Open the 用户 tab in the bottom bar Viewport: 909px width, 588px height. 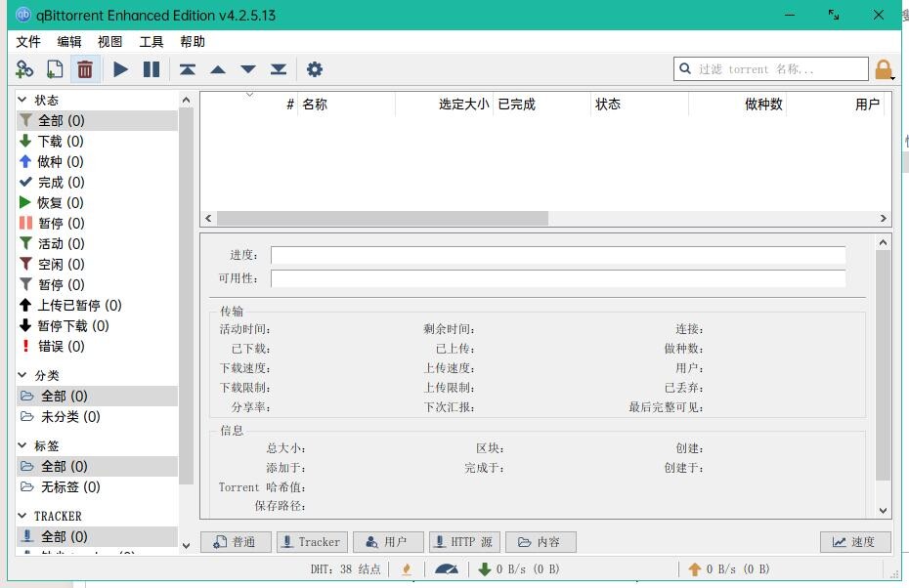[x=388, y=542]
